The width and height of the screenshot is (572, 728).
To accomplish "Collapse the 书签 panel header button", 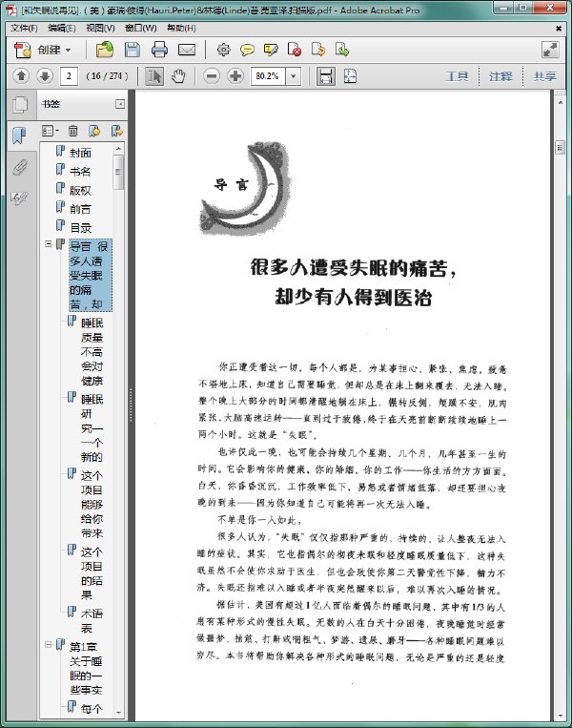I will 120,104.
